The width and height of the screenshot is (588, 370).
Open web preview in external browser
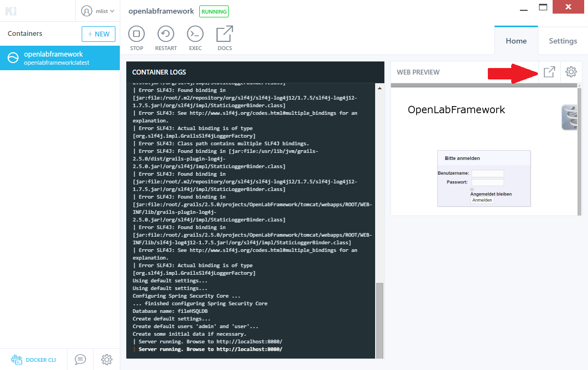549,72
